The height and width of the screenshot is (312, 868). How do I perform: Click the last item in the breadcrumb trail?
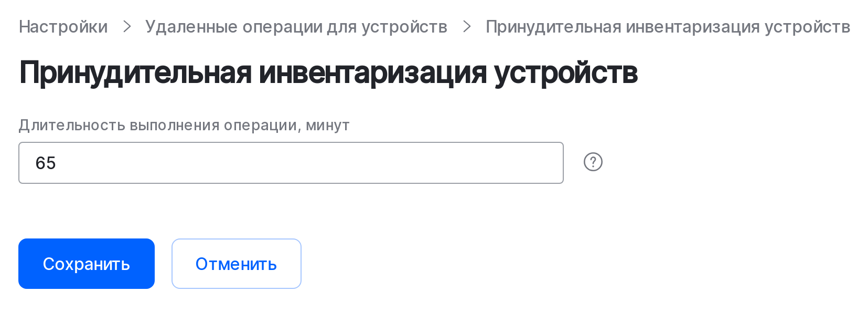[x=668, y=26]
